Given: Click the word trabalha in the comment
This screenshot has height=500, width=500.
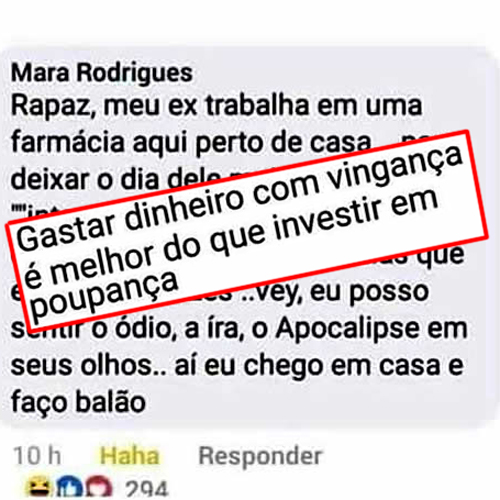Looking at the screenshot, I should point(258,105).
